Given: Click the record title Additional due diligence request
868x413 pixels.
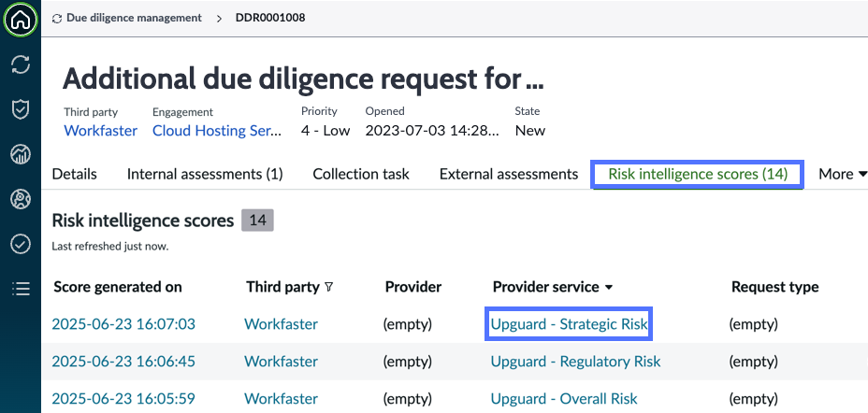Looking at the screenshot, I should click(x=303, y=78).
